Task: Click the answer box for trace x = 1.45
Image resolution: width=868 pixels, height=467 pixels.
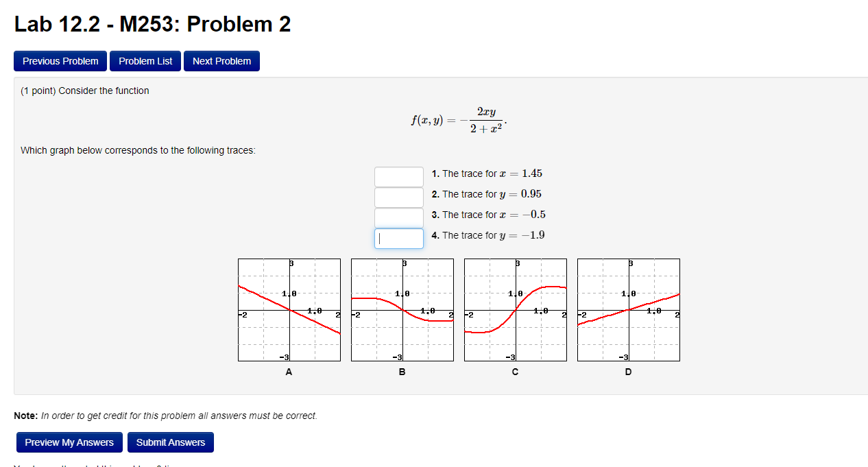Action: coord(398,176)
